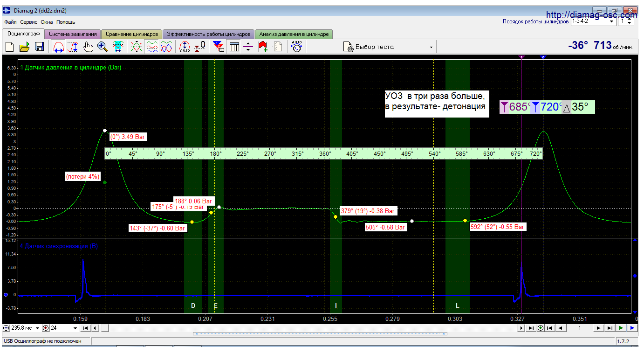Click the numbered markers filter icon
Image resolution: width=644 pixels, height=347 pixels.
[x=218, y=47]
